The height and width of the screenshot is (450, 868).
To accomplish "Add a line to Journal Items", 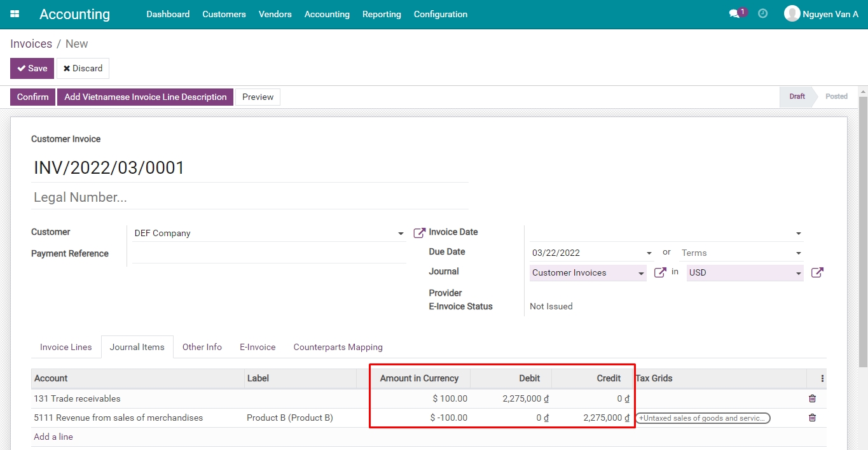I will coord(55,437).
